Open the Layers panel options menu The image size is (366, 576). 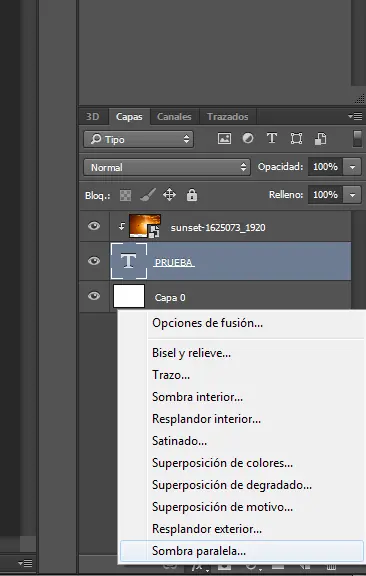point(355,116)
